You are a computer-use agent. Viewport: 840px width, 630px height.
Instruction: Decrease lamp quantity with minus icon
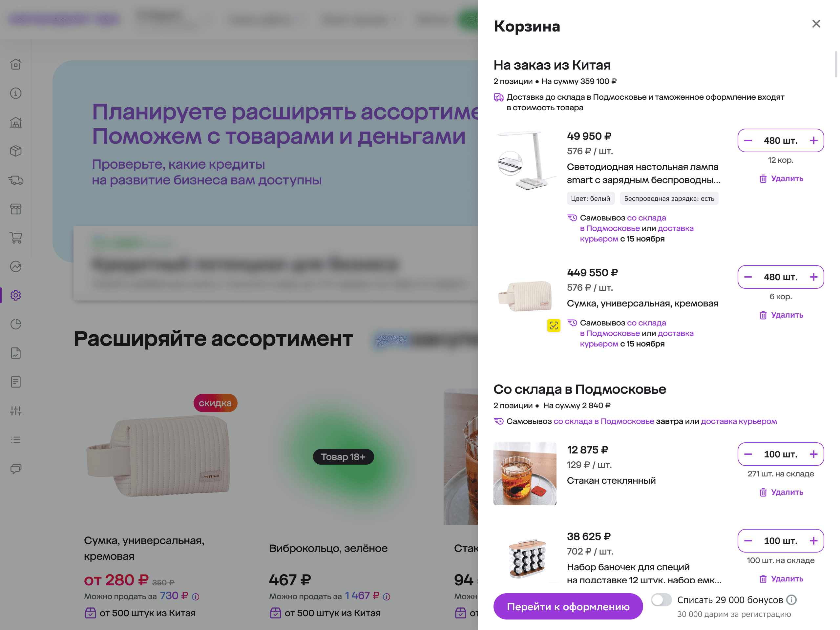coord(748,140)
